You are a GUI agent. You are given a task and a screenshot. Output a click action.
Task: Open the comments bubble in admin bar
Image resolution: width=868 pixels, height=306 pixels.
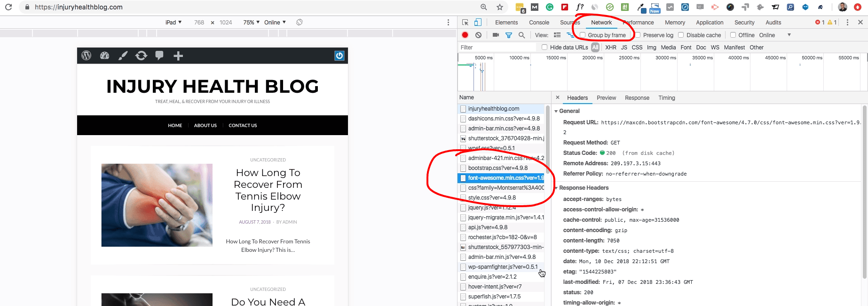click(x=159, y=56)
